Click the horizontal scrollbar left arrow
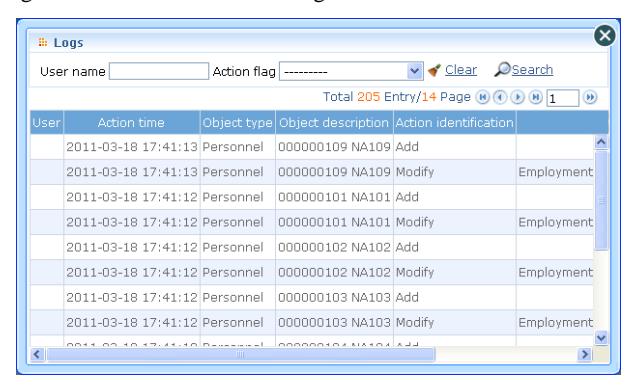This screenshot has width=633, height=388. click(37, 354)
